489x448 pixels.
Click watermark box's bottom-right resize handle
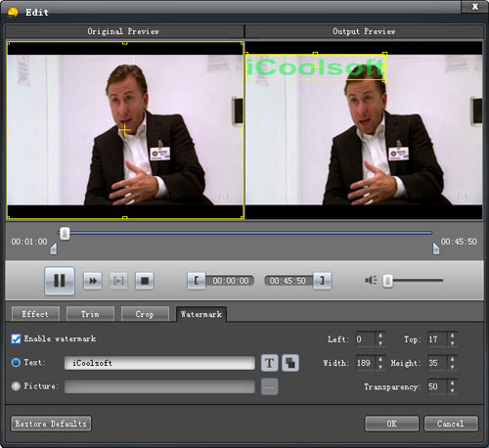(x=385, y=79)
